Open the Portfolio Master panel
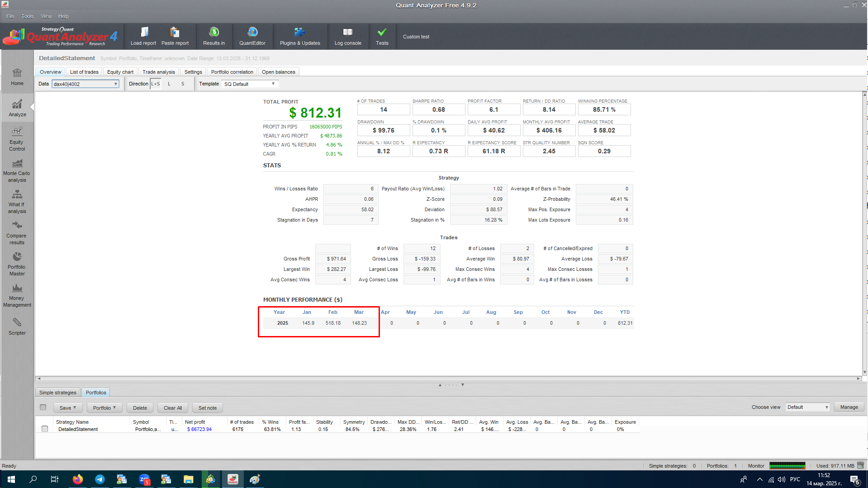Viewport: 868px width, 488px height. pos(17,264)
